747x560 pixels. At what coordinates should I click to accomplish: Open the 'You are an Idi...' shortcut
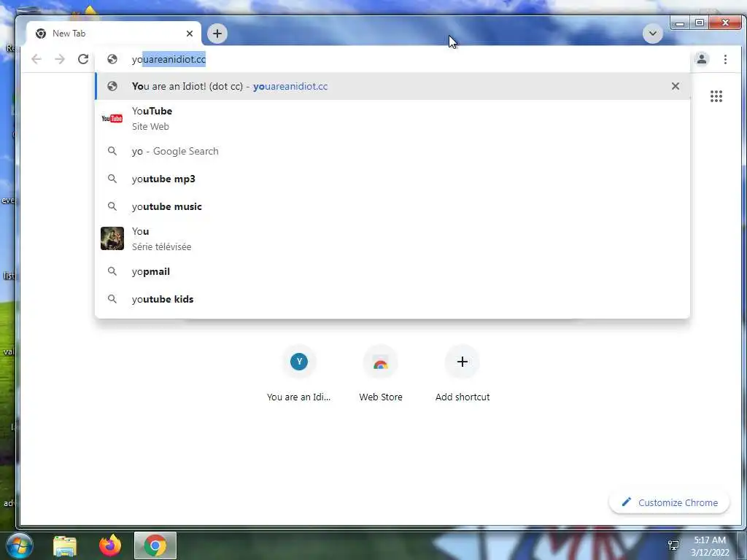pos(298,374)
